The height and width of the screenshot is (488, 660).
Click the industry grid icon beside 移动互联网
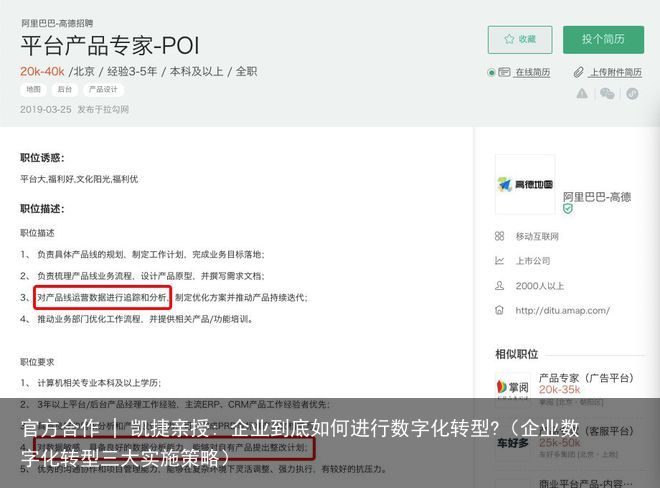pyautogui.click(x=499, y=236)
